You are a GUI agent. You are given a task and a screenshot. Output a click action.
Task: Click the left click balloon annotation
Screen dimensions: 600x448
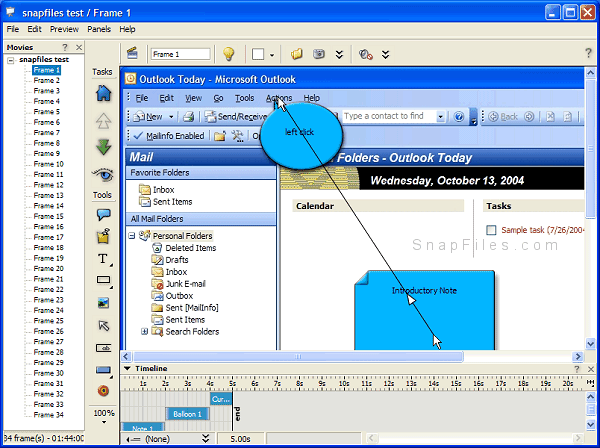[301, 136]
